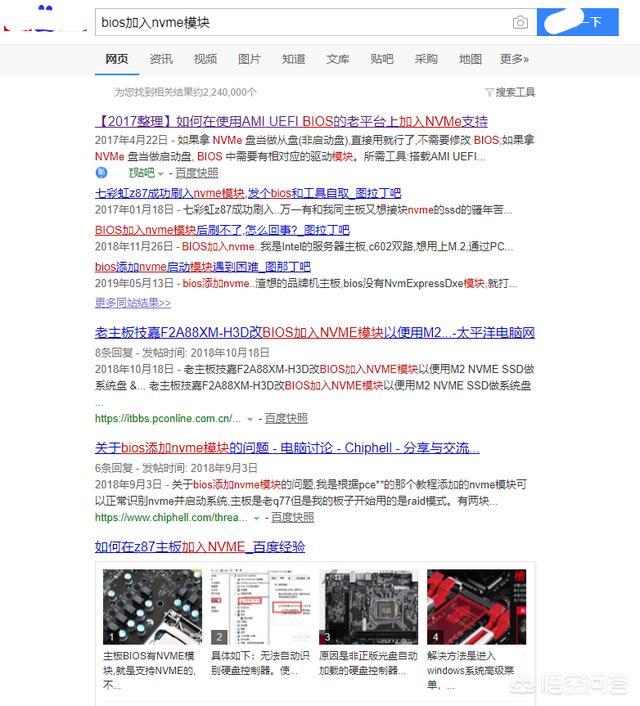Expand the dropdown arrow next to 贴吧 source
Image resolution: width=640 pixels, height=706 pixels.
160,174
